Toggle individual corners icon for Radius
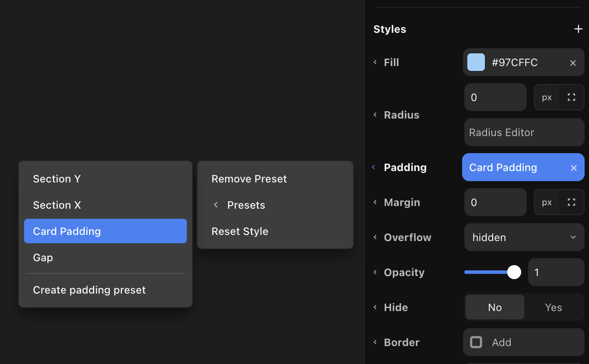589x364 pixels. (571, 97)
